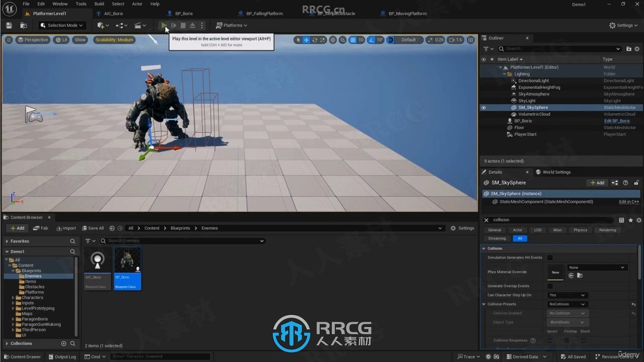This screenshot has height=362, width=644.
Task: Open the Details panel settings gear
Action: pos(639,220)
